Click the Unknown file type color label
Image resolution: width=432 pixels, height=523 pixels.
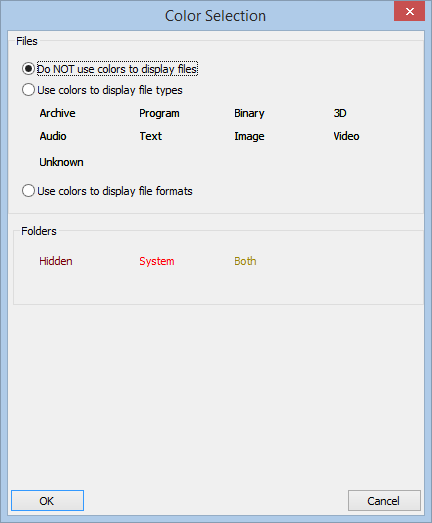click(61, 162)
